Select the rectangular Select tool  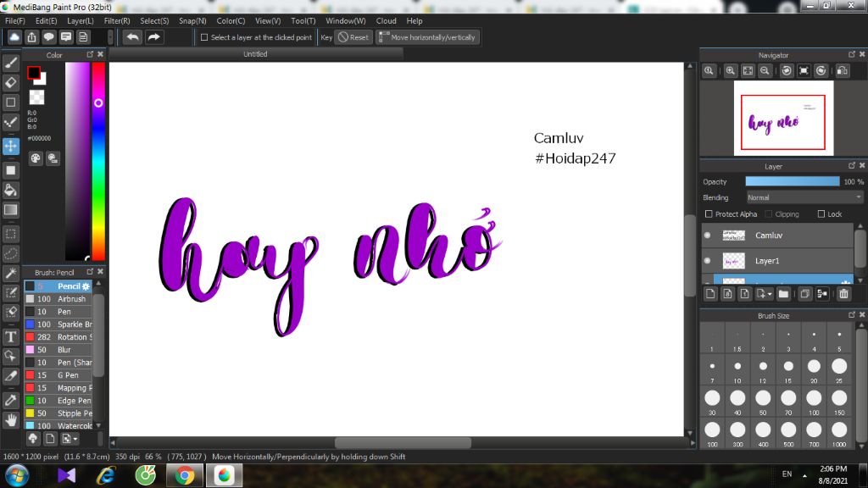[x=10, y=234]
